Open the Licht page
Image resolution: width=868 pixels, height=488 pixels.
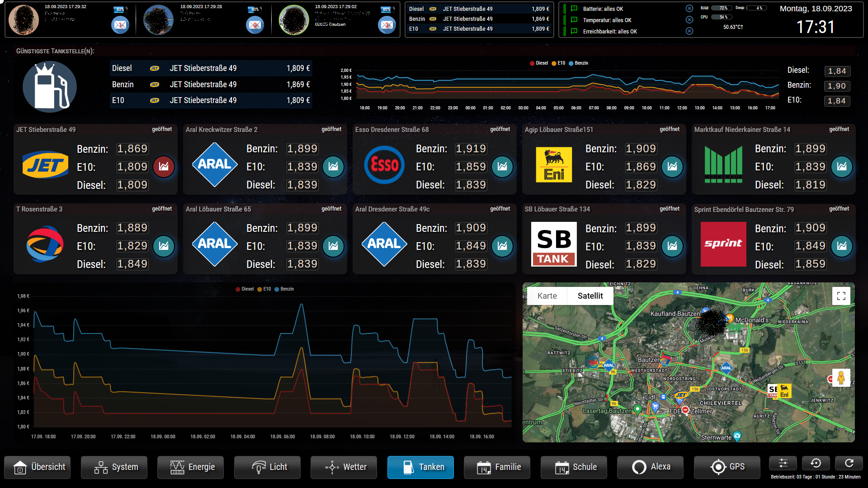pos(267,467)
